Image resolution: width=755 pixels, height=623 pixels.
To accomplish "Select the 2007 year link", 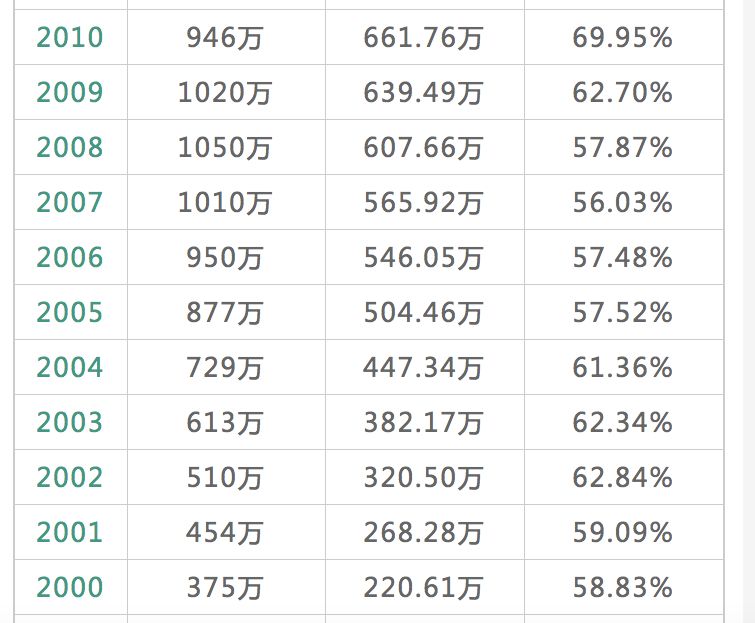I will pos(70,203).
